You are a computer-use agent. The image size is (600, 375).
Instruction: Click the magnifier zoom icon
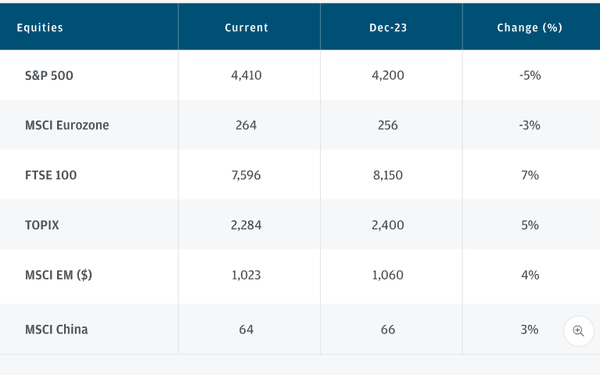pos(578,331)
